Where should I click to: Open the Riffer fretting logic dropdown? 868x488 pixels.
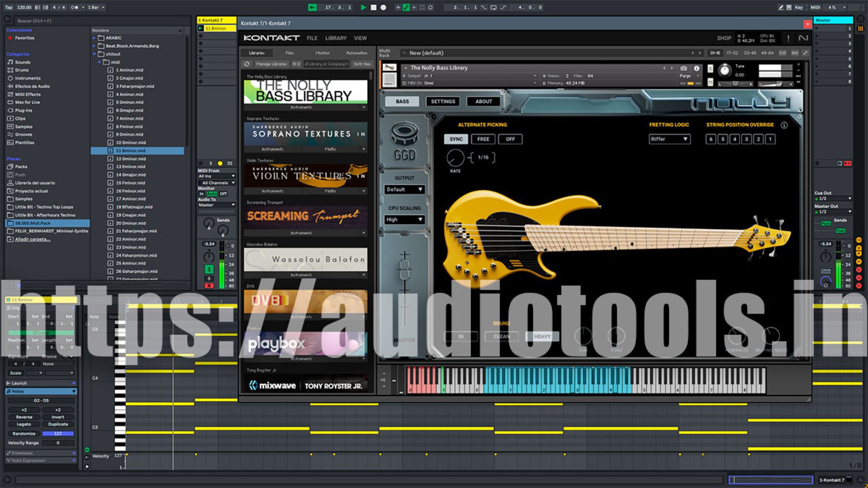coord(670,139)
